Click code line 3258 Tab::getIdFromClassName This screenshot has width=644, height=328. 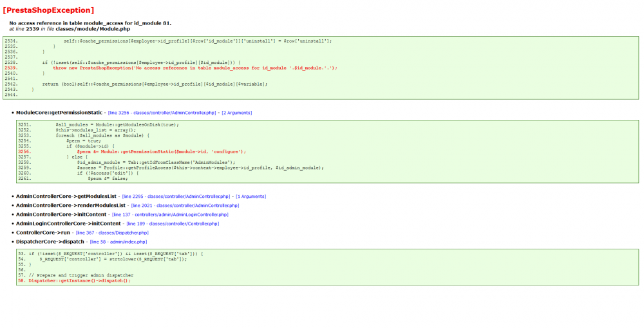[x=156, y=162]
